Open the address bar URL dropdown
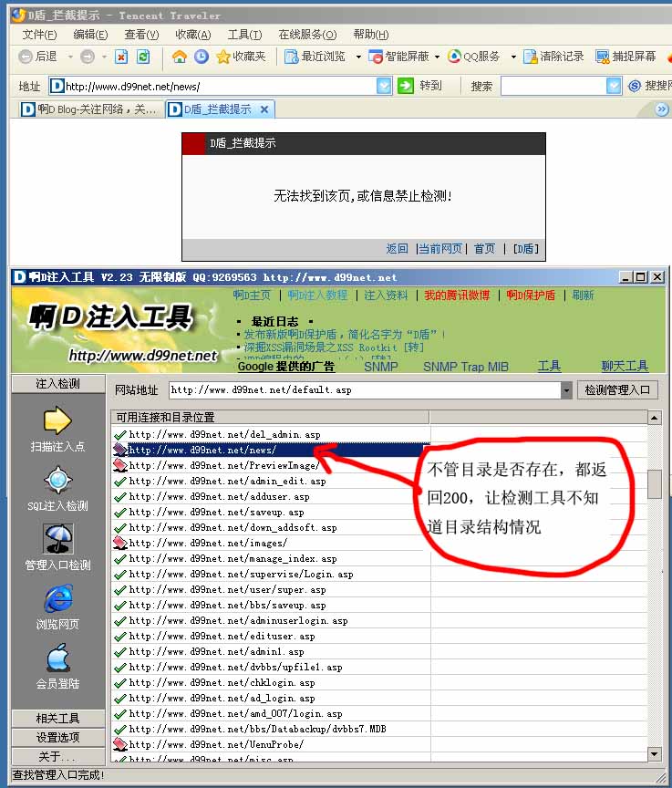This screenshot has height=788, width=672. click(x=384, y=86)
